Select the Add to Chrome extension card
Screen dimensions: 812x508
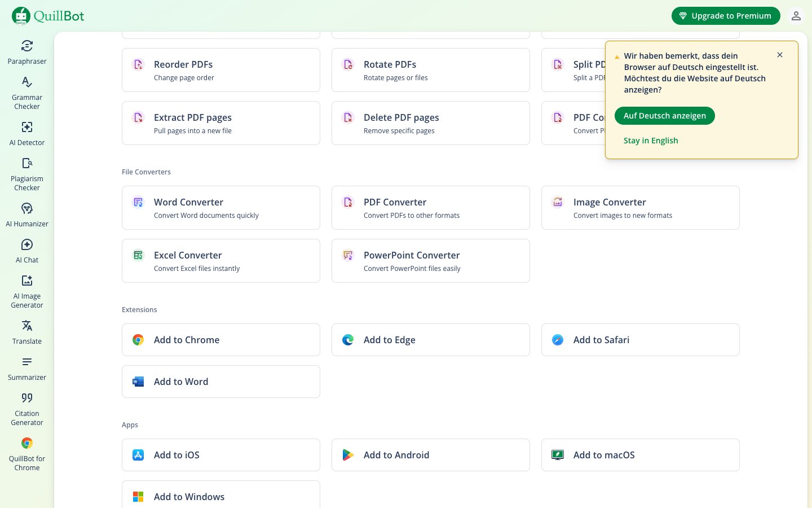[x=220, y=340]
